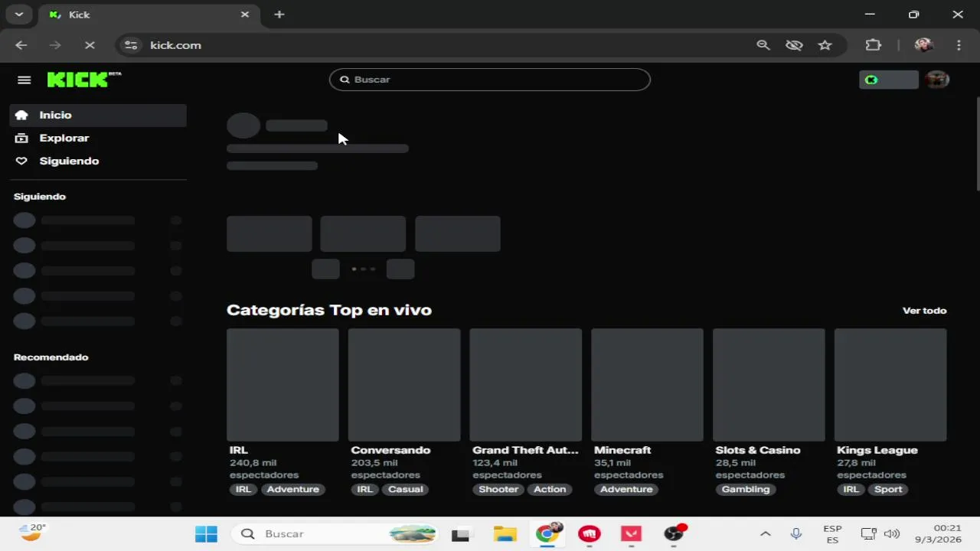Open Inicio in the sidebar
Viewport: 980px width, 551px height.
click(x=98, y=115)
